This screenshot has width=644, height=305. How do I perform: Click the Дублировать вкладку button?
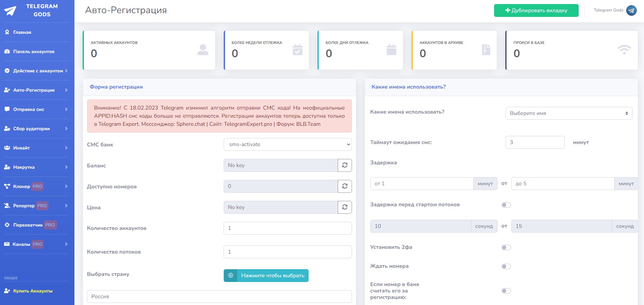tap(536, 10)
